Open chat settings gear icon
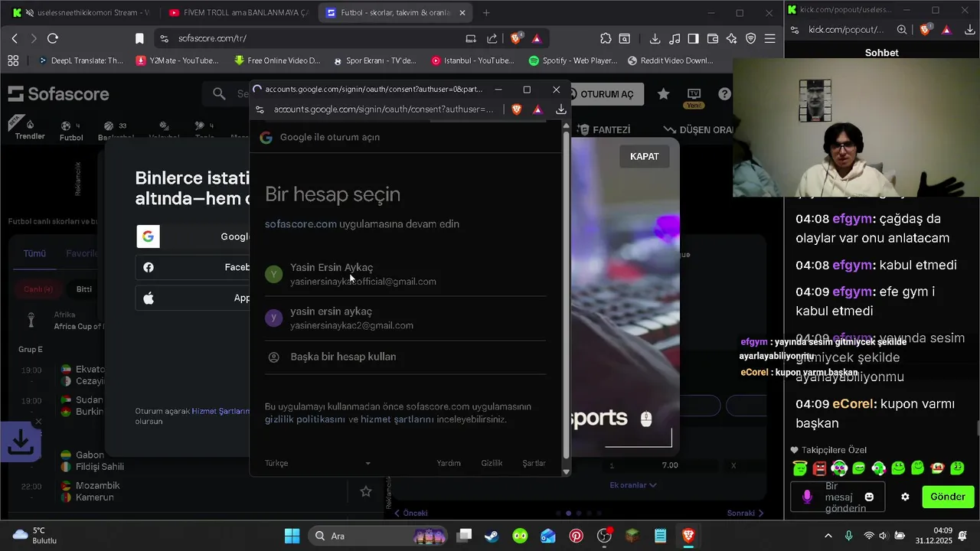This screenshot has height=551, width=980. pos(905,497)
